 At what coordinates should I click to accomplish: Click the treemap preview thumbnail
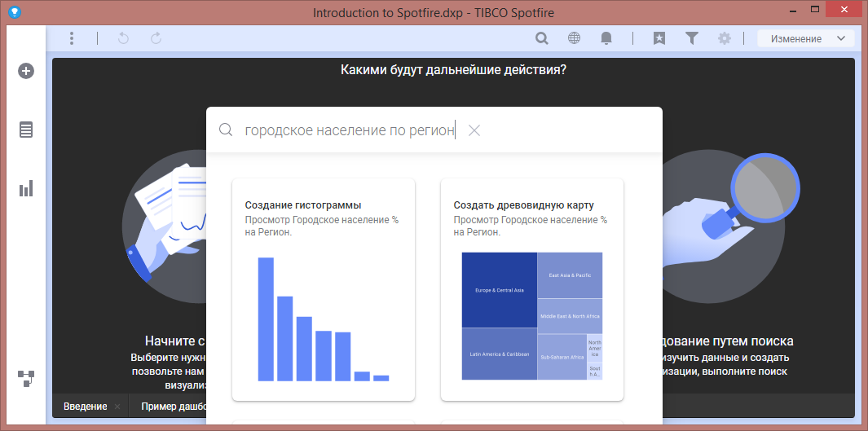pyautogui.click(x=532, y=316)
